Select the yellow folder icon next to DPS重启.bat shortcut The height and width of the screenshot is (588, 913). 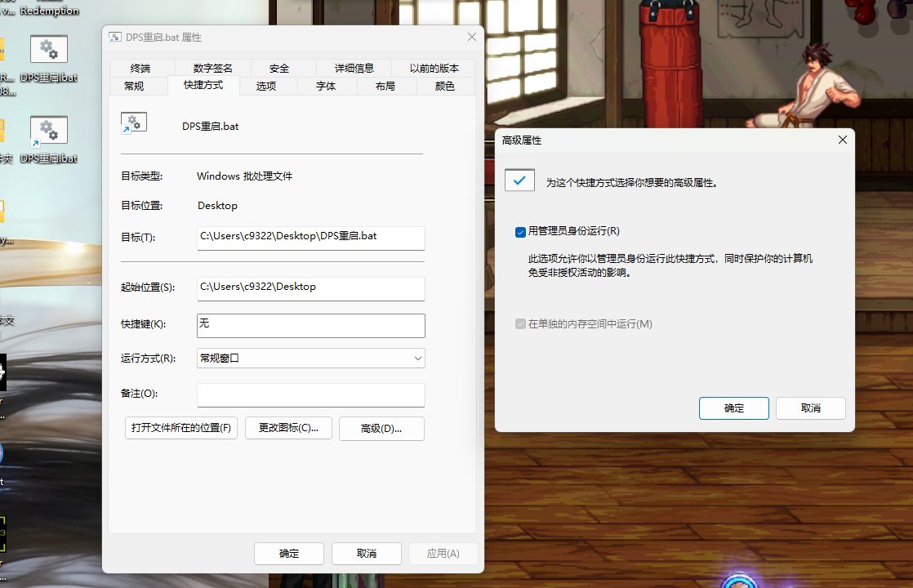4,131
